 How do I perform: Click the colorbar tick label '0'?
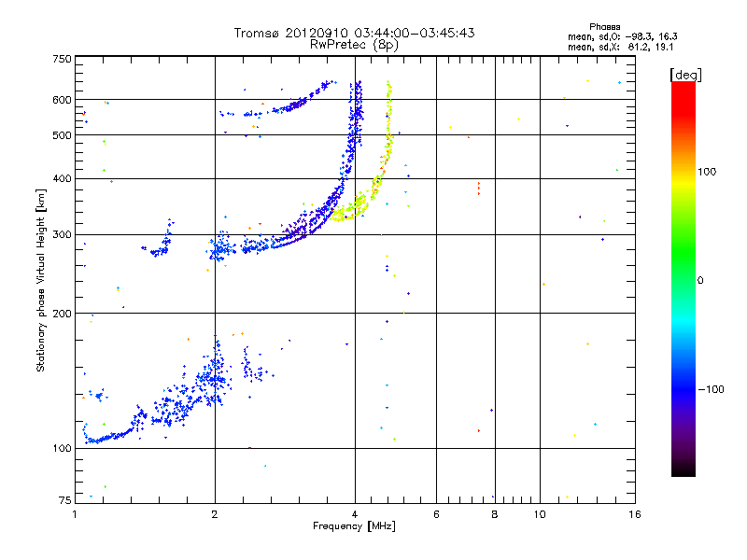[700, 280]
